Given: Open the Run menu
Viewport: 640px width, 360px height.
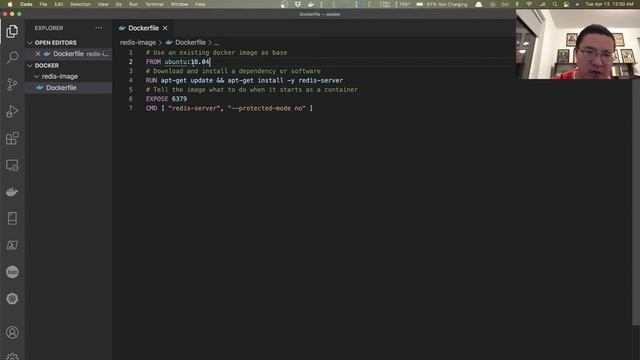Looking at the screenshot, I should pos(133,4).
